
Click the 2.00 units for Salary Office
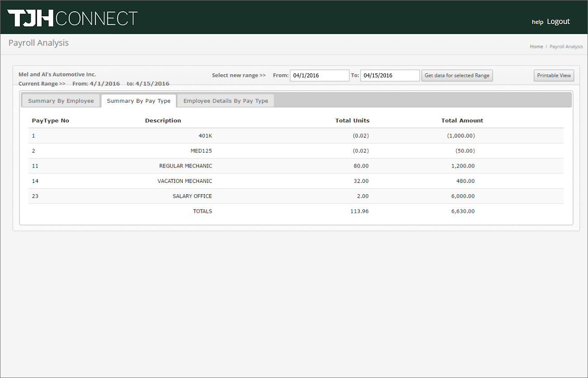pos(363,196)
